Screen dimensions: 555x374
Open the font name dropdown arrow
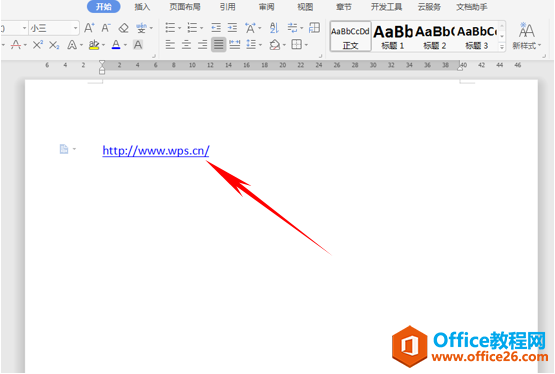click(24, 28)
